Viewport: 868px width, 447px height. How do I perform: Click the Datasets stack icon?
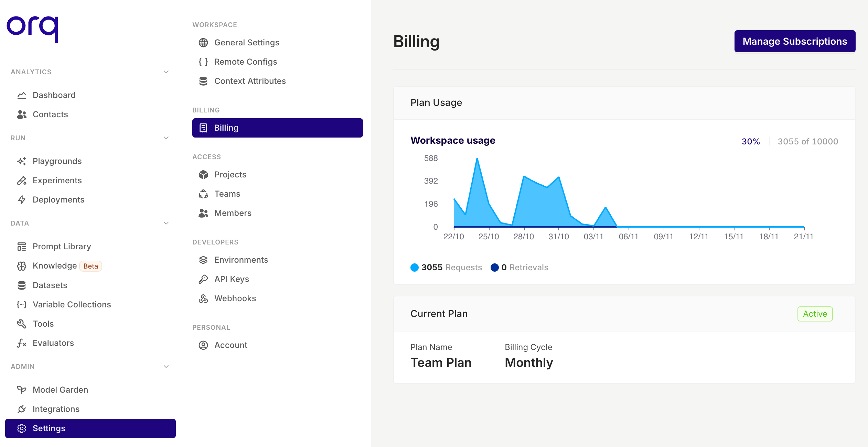[x=22, y=285]
